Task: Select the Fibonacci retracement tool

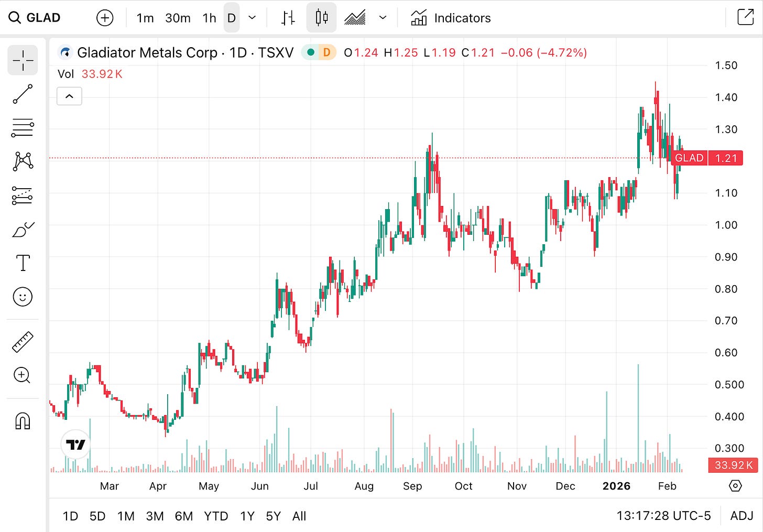Action: (23, 128)
